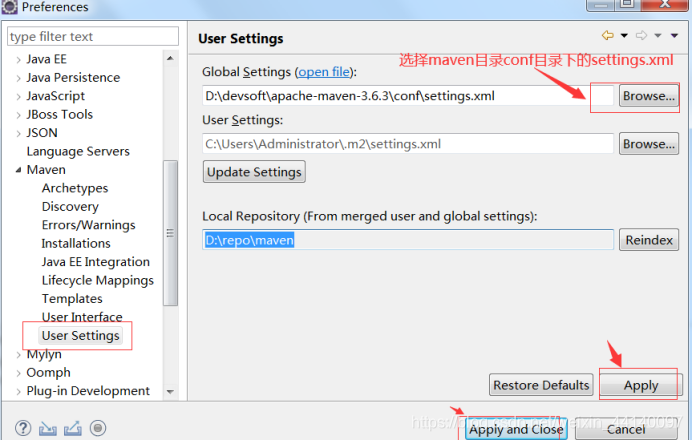Select Java EE Integration item

pos(95,262)
